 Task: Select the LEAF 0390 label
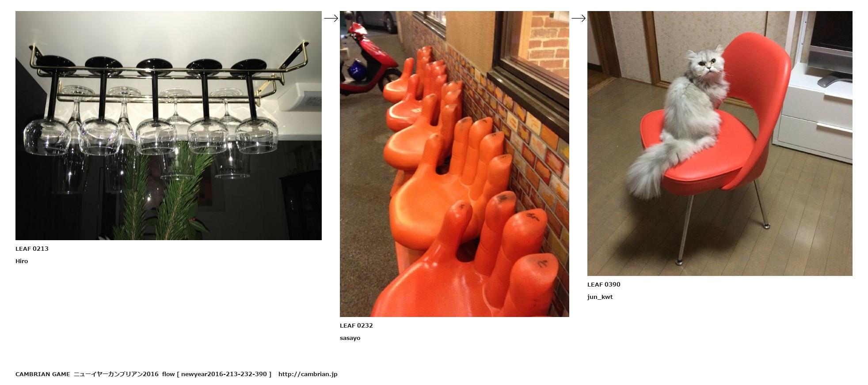coord(604,284)
